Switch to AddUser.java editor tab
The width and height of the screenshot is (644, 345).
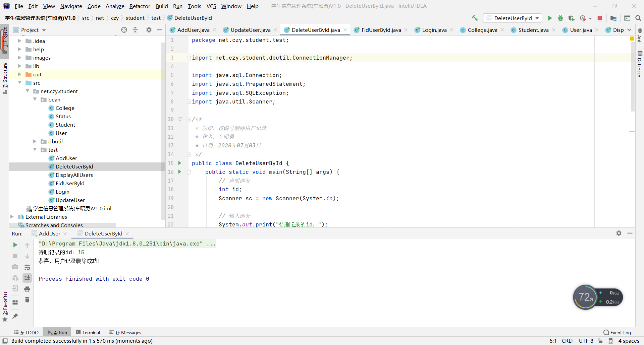[x=193, y=30]
